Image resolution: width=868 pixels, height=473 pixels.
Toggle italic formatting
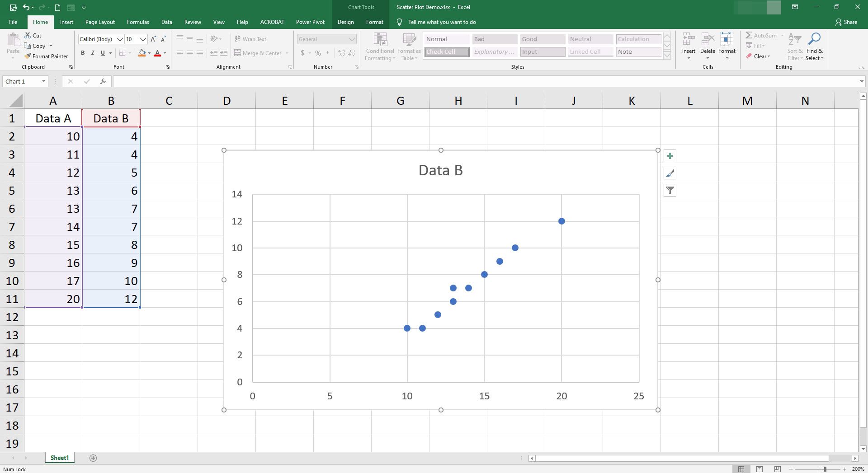[92, 53]
